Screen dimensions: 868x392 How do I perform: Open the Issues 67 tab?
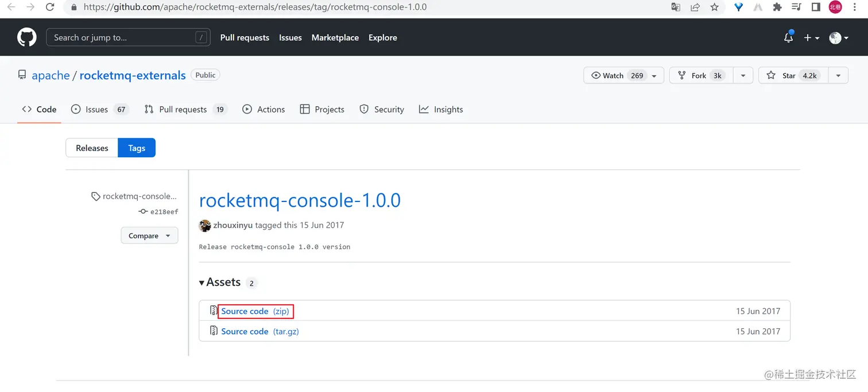(x=100, y=109)
